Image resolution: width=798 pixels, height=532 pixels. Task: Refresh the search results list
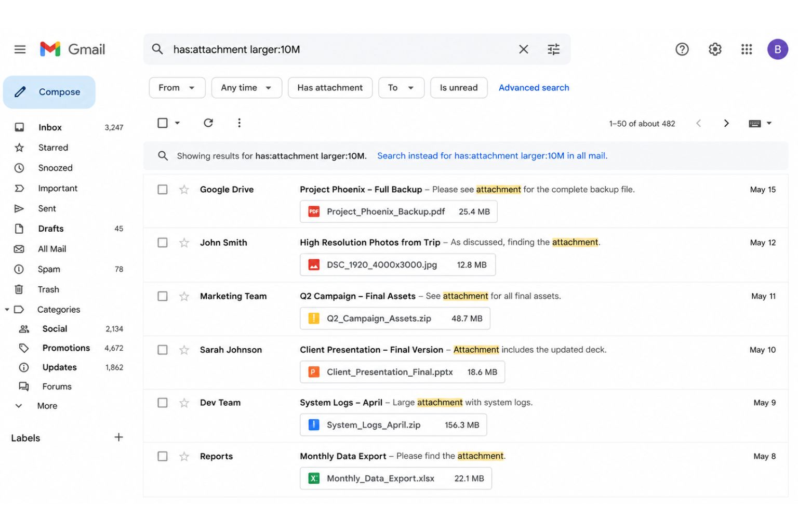coord(208,123)
